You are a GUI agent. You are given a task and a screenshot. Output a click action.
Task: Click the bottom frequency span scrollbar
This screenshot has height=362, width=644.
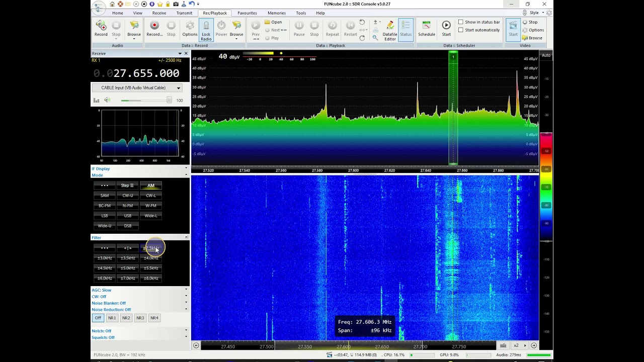[x=349, y=345]
